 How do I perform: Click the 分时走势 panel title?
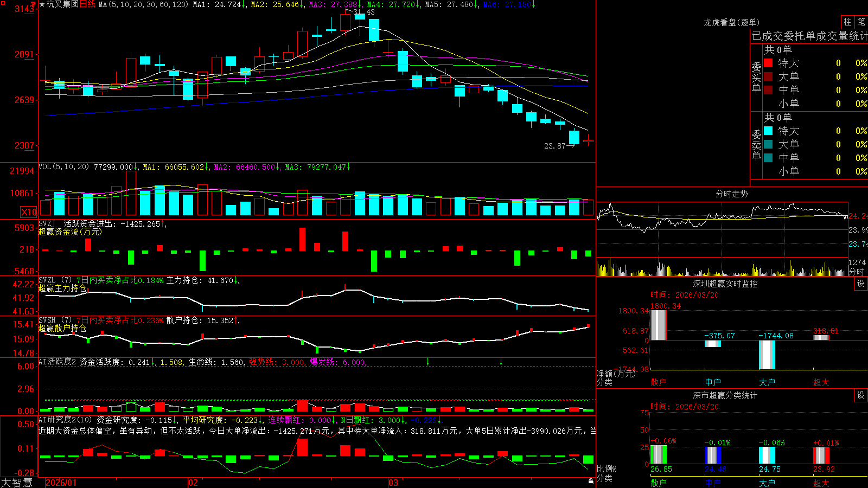731,194
